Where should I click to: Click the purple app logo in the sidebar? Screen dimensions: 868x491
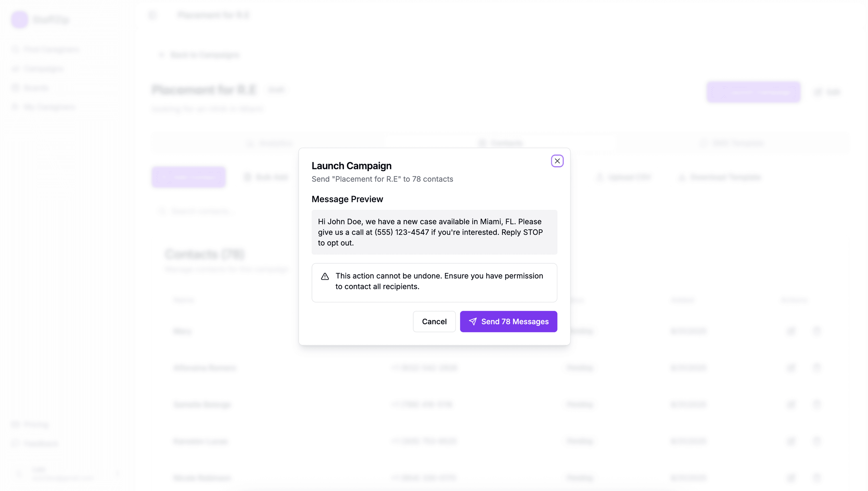click(x=19, y=19)
